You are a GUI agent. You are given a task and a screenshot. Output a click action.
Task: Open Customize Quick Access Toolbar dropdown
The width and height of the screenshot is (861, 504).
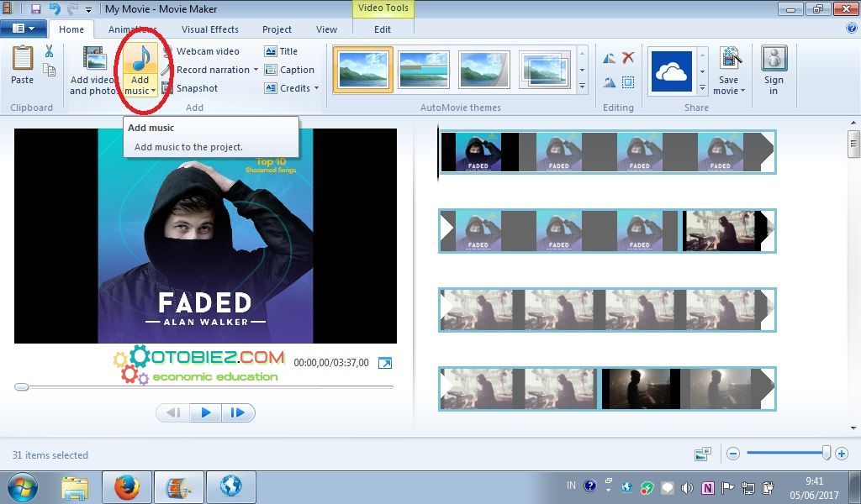(x=88, y=10)
